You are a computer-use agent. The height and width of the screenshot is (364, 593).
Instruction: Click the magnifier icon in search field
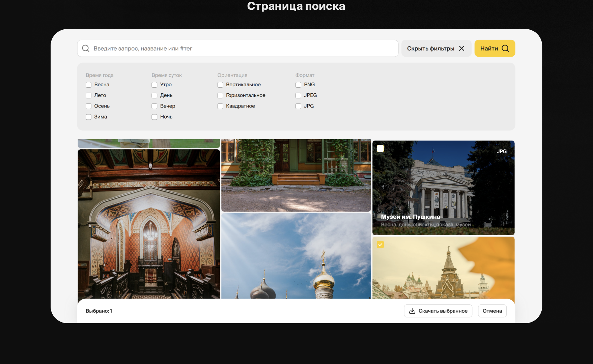pos(86,49)
